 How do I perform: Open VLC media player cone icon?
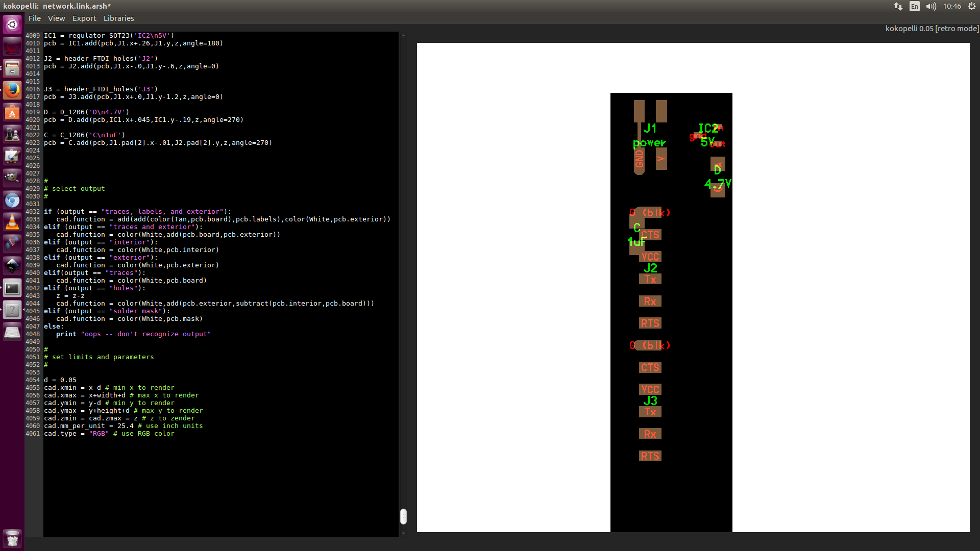tap(12, 222)
